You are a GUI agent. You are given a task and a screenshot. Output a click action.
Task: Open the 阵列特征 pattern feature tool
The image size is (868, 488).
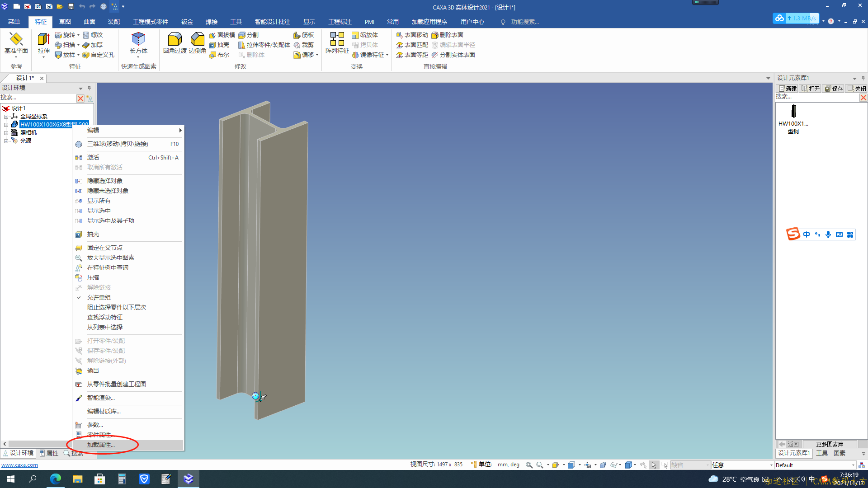pyautogui.click(x=337, y=43)
